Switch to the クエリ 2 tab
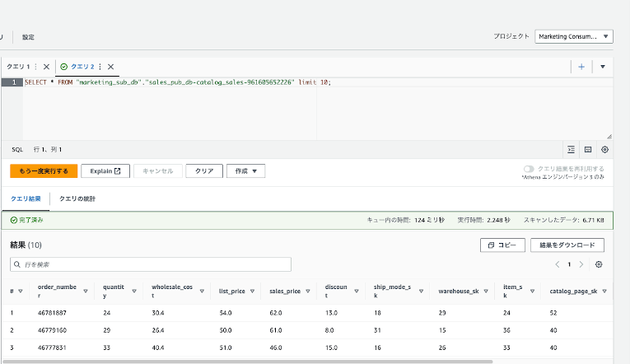The image size is (630, 364). tap(82, 67)
